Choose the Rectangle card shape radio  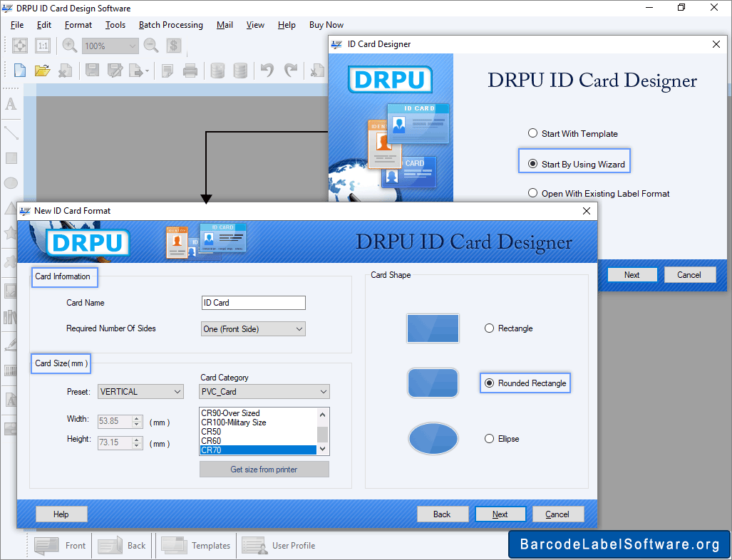(x=489, y=328)
